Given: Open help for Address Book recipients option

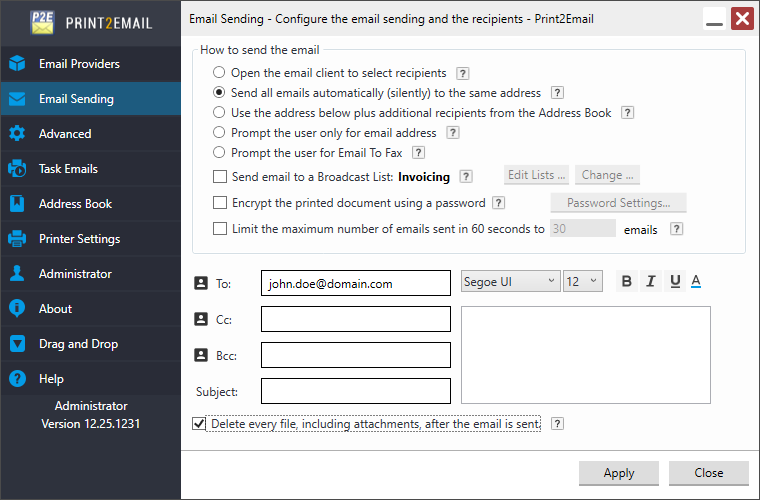Looking at the screenshot, I should click(628, 113).
